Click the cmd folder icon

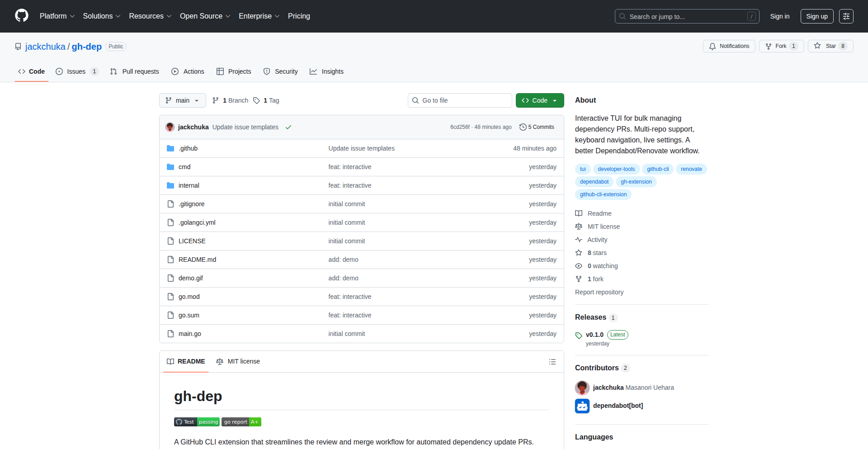[x=170, y=167]
